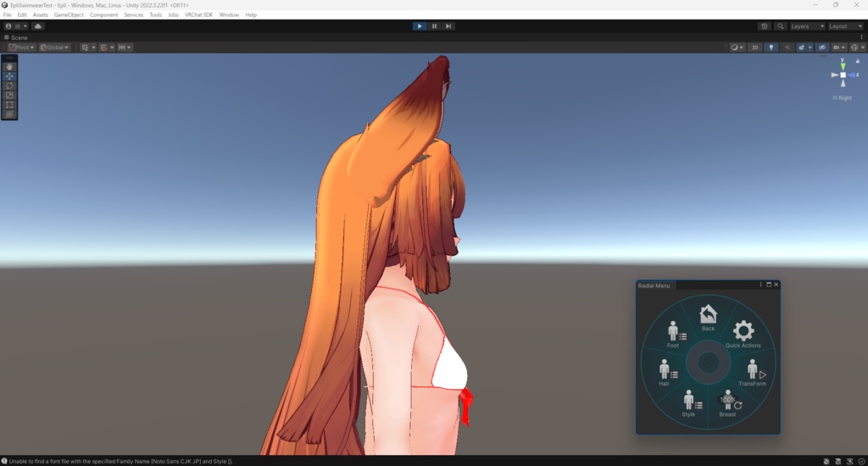Image resolution: width=868 pixels, height=466 pixels.
Task: Select the Move tool in scene toolbar
Action: pyautogui.click(x=9, y=76)
